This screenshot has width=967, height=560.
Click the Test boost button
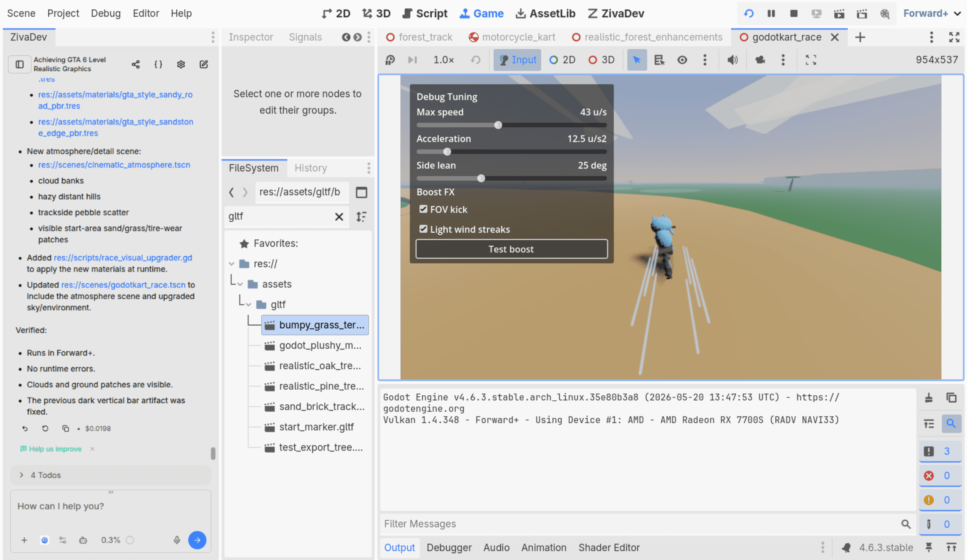coord(511,249)
